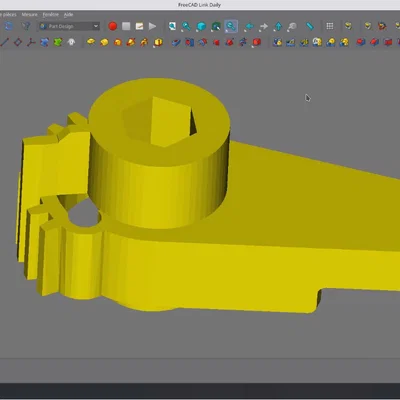
Task: Open the cyan cube draw style icon
Action: [x=201, y=26]
